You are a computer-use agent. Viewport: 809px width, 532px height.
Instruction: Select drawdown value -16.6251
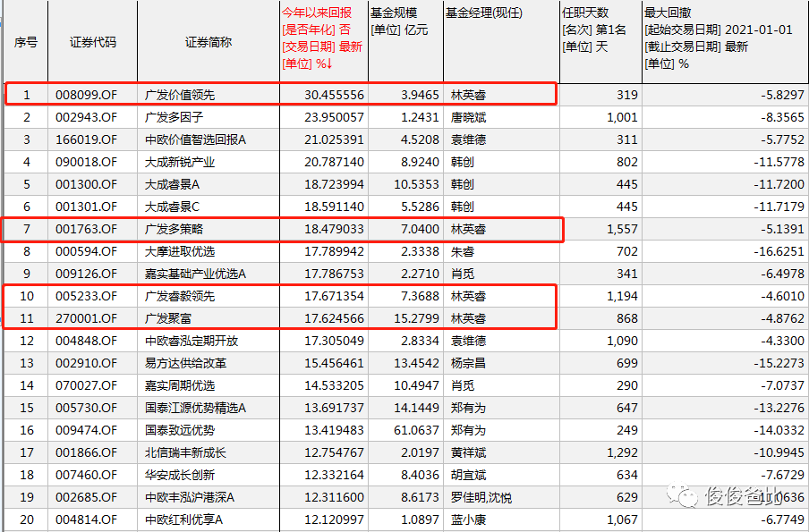(x=779, y=251)
